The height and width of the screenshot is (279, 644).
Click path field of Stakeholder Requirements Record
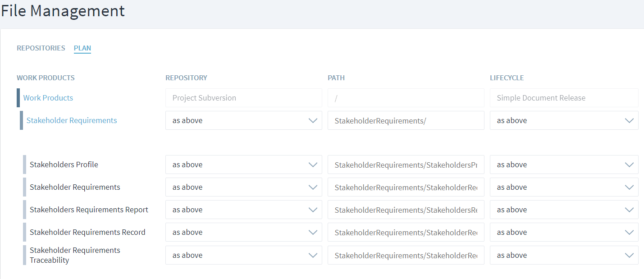coord(406,232)
